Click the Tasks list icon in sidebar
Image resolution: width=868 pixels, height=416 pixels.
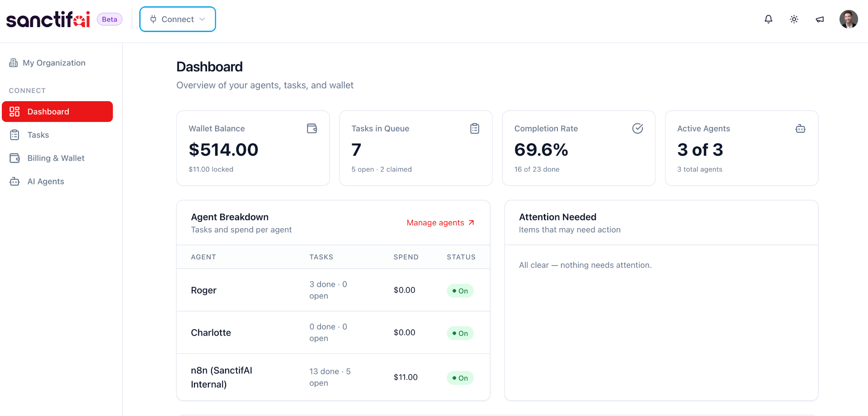(14, 135)
